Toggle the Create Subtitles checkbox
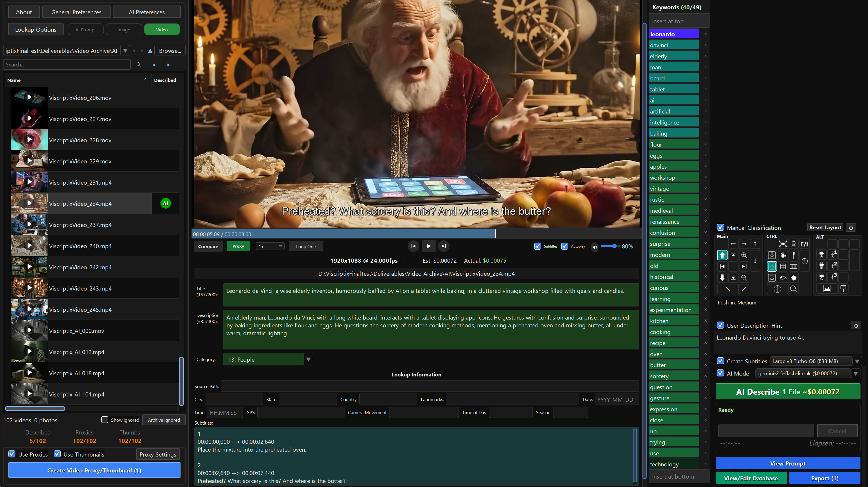The height and width of the screenshot is (487, 868). (721, 361)
